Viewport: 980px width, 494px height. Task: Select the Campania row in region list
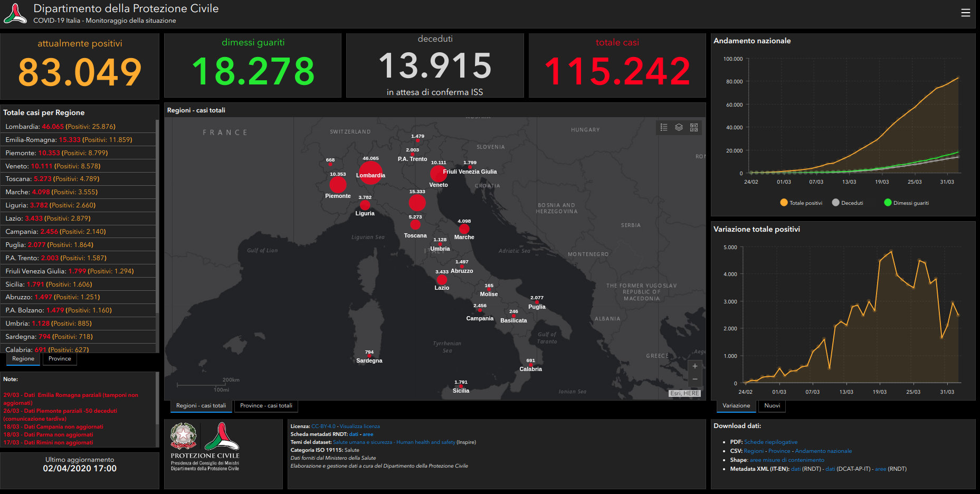78,232
